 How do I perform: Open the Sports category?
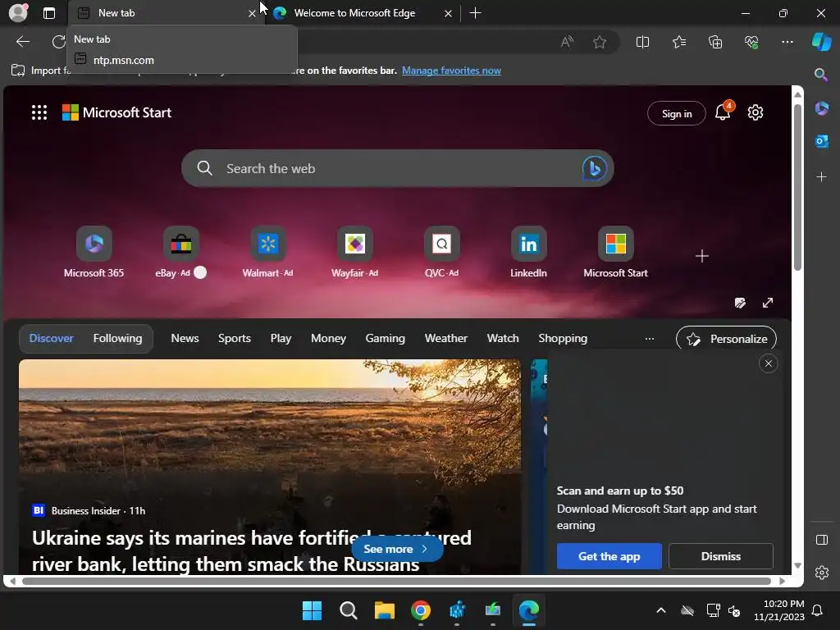tap(234, 338)
